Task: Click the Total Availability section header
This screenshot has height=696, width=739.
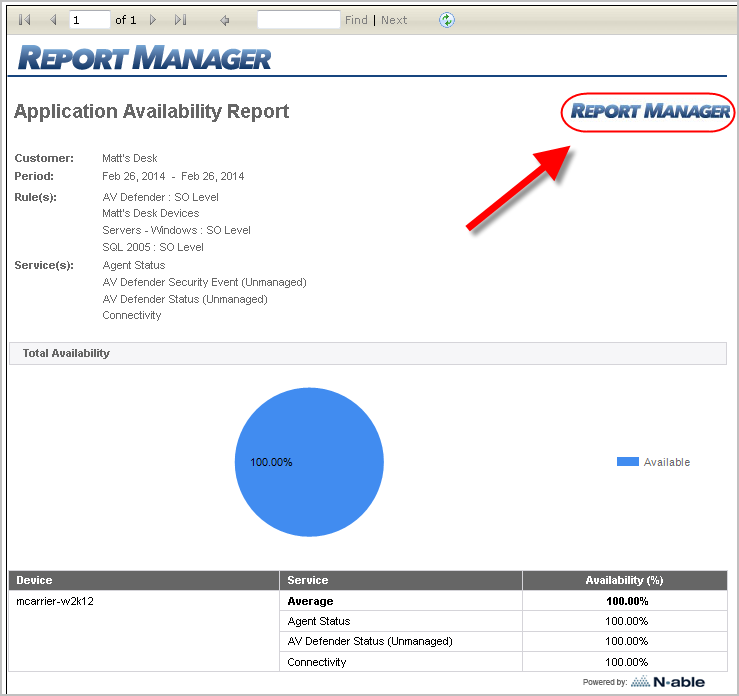Action: tap(368, 353)
